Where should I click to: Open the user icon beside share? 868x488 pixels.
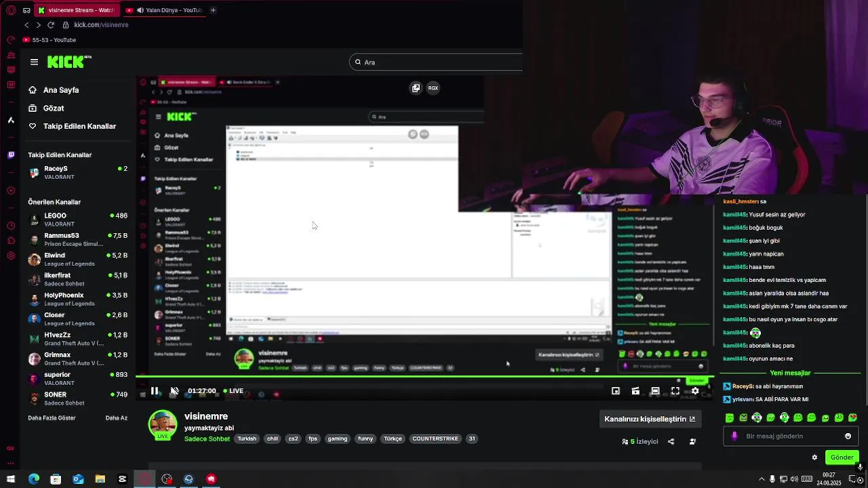(x=692, y=441)
